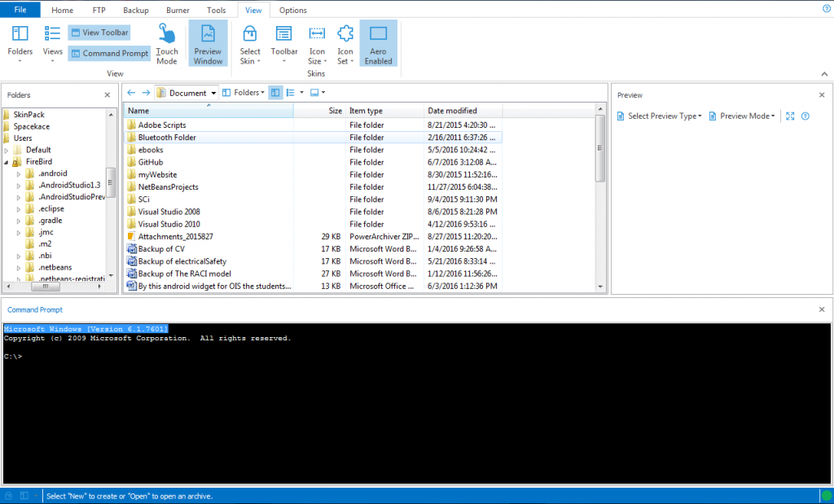Toggle the Preview Window button
Viewport: 834px width, 504px height.
click(x=208, y=43)
